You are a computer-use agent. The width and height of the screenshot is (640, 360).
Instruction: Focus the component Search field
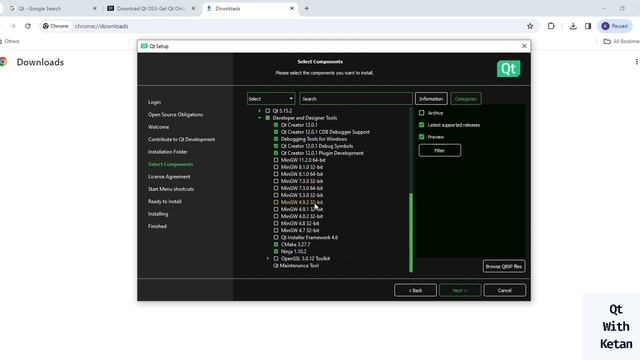coord(356,99)
